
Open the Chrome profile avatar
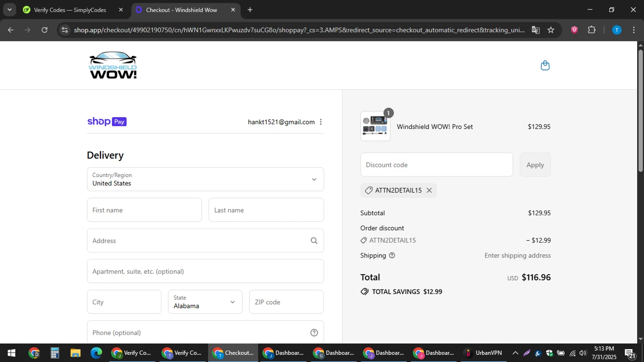pyautogui.click(x=617, y=30)
